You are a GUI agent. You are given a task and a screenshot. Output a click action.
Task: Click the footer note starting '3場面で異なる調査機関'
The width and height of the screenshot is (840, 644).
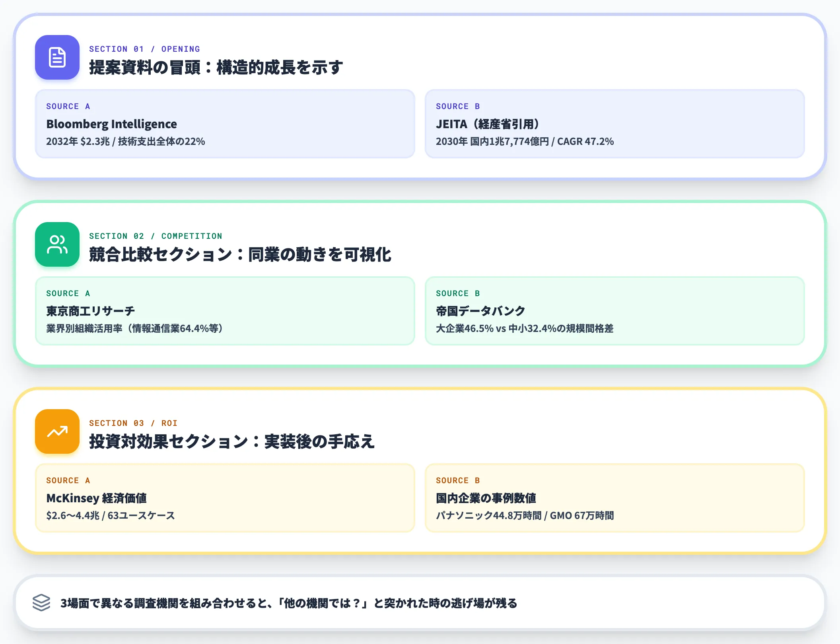[289, 603]
